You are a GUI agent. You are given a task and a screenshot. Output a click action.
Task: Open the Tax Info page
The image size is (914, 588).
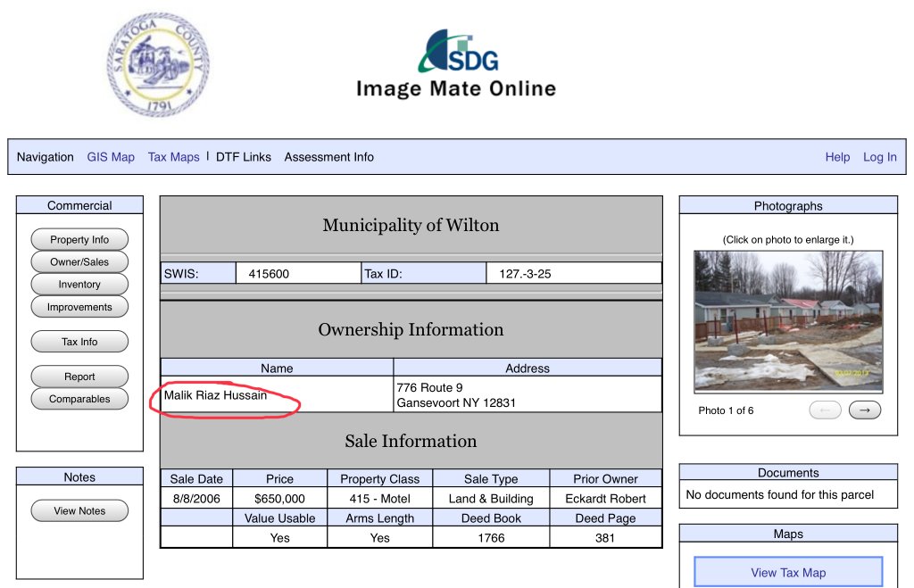[79, 342]
